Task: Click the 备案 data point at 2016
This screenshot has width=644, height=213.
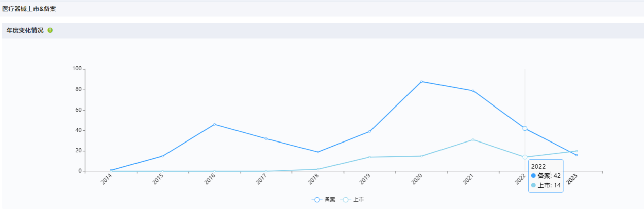Action: coord(214,124)
